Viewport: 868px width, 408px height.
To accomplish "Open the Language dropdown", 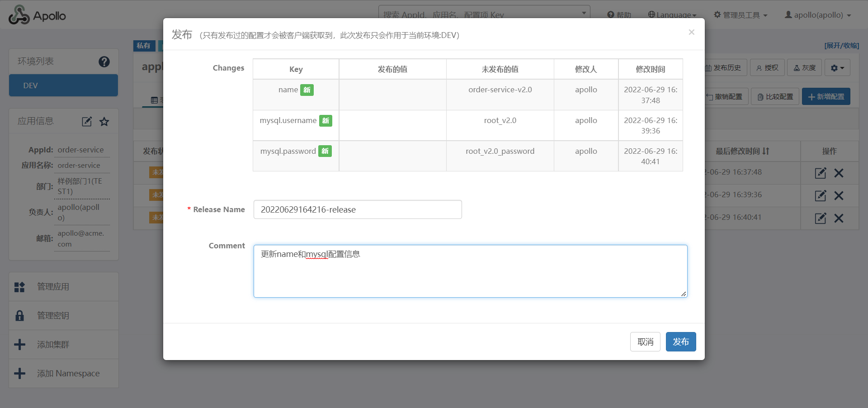I will pyautogui.click(x=672, y=15).
